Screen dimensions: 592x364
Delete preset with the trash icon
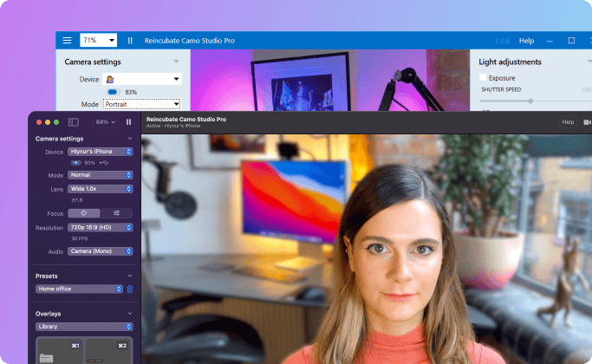click(x=130, y=289)
